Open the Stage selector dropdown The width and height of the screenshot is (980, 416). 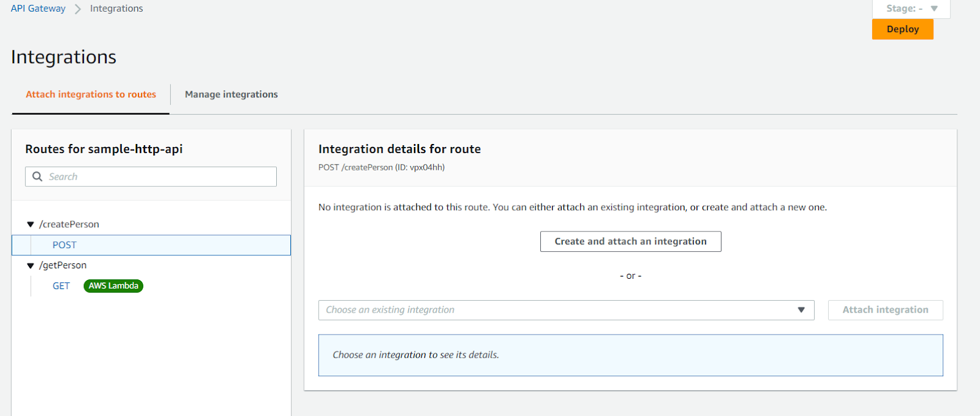[x=911, y=9]
